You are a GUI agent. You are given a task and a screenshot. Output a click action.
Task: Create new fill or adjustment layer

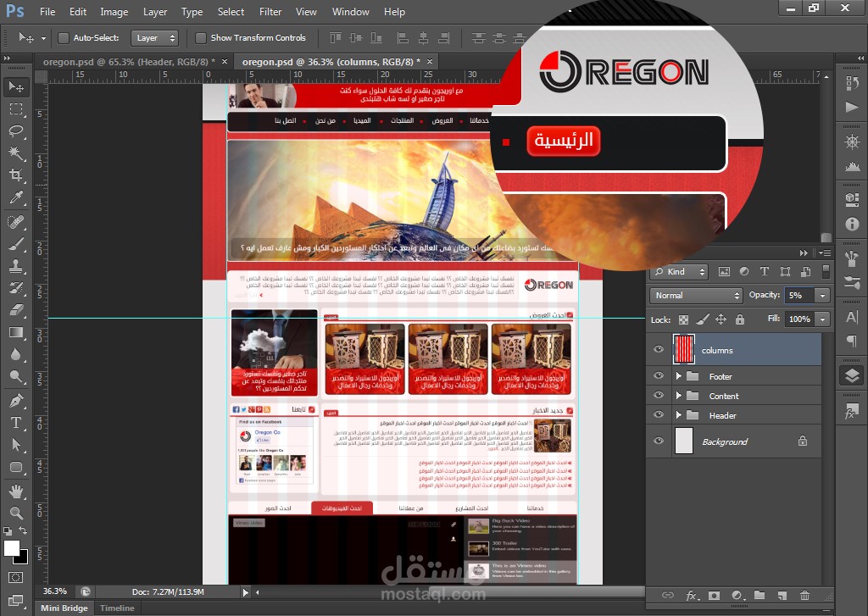(x=737, y=595)
